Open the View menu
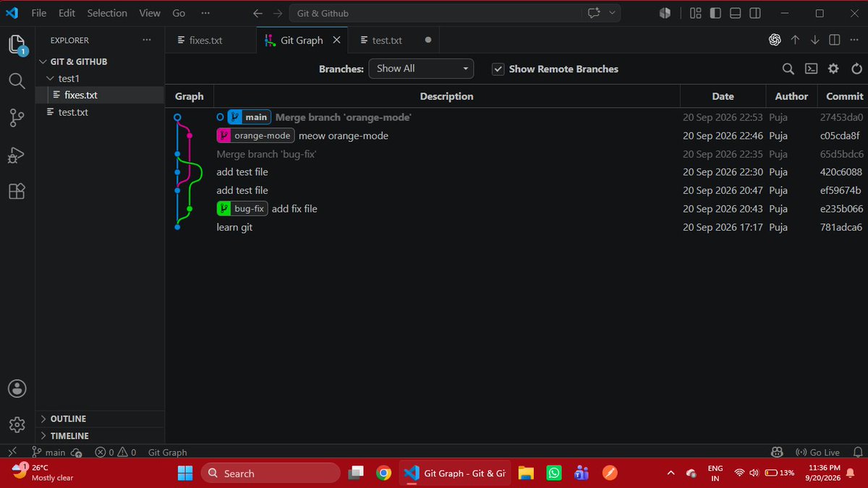 click(150, 13)
